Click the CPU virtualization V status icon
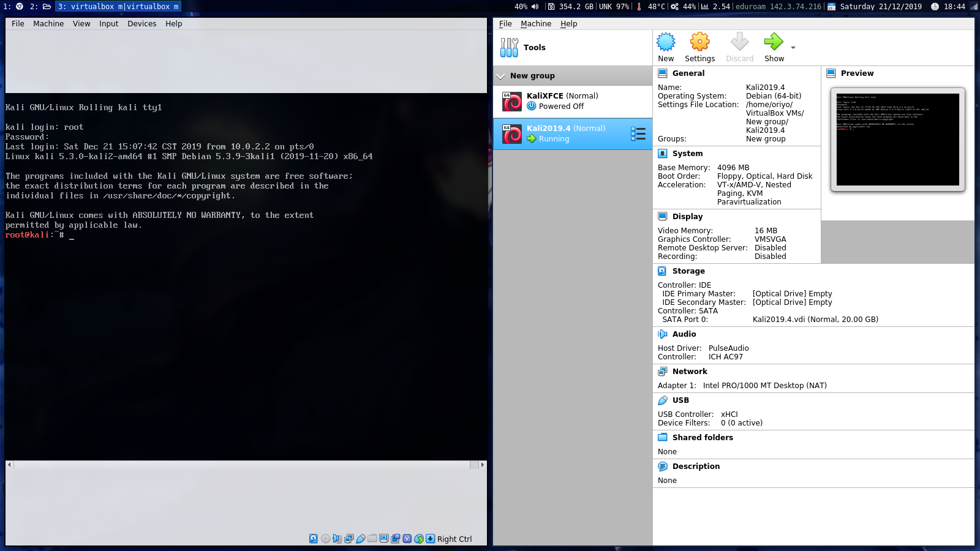The image size is (980, 551). (407, 539)
